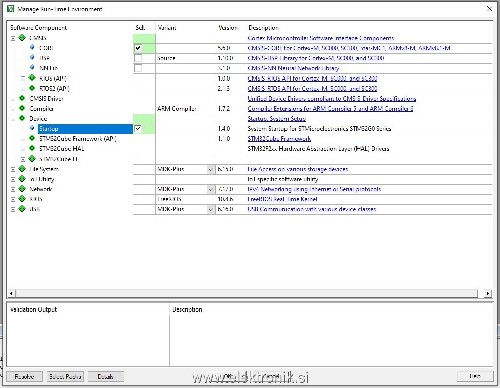
Task: Click the Resolve button
Action: (x=24, y=376)
